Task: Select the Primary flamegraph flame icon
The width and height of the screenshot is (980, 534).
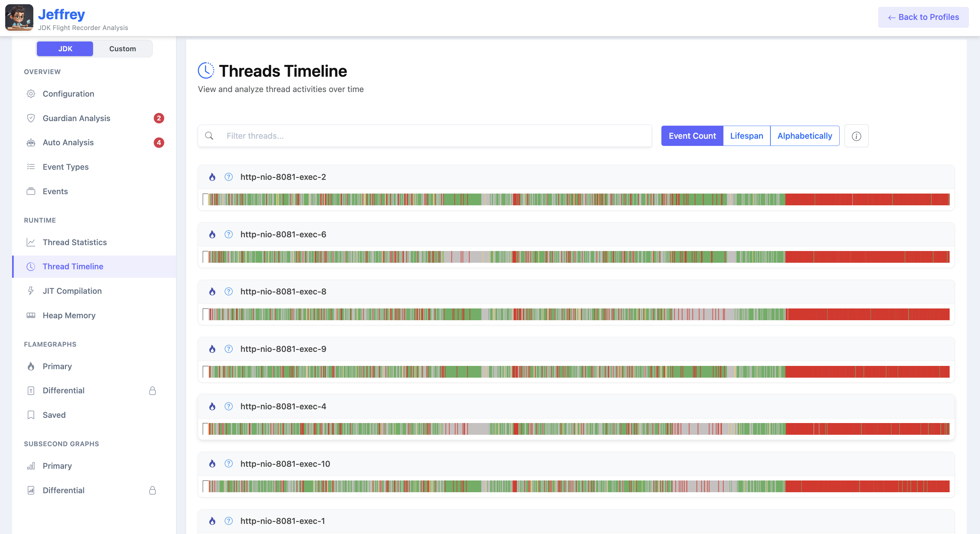Action: 31,366
